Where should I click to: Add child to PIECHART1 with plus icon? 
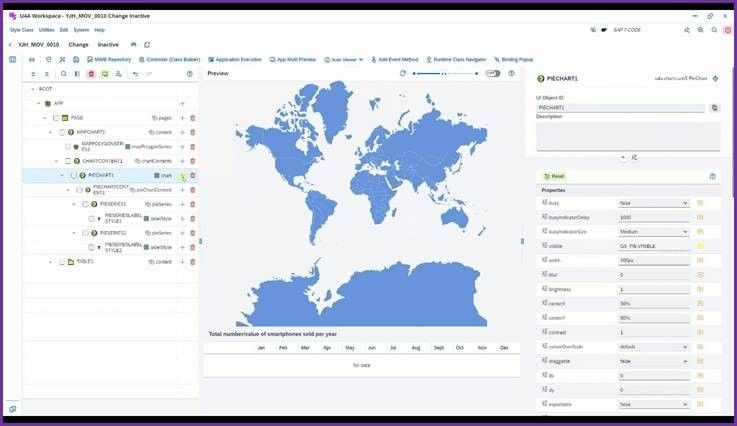coord(182,175)
